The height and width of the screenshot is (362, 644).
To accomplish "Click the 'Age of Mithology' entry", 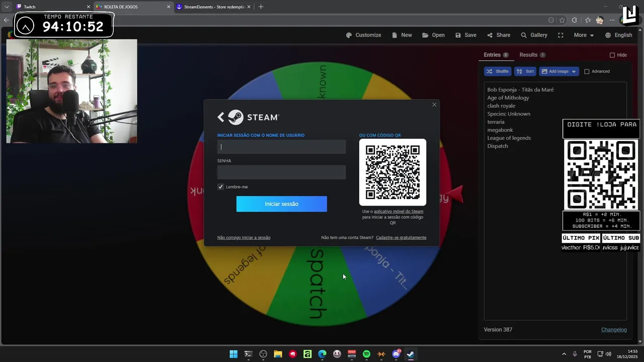I will 508,98.
